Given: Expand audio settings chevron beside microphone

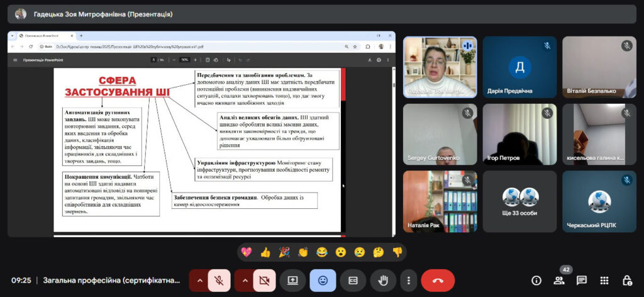Looking at the screenshot, I should pos(199,281).
